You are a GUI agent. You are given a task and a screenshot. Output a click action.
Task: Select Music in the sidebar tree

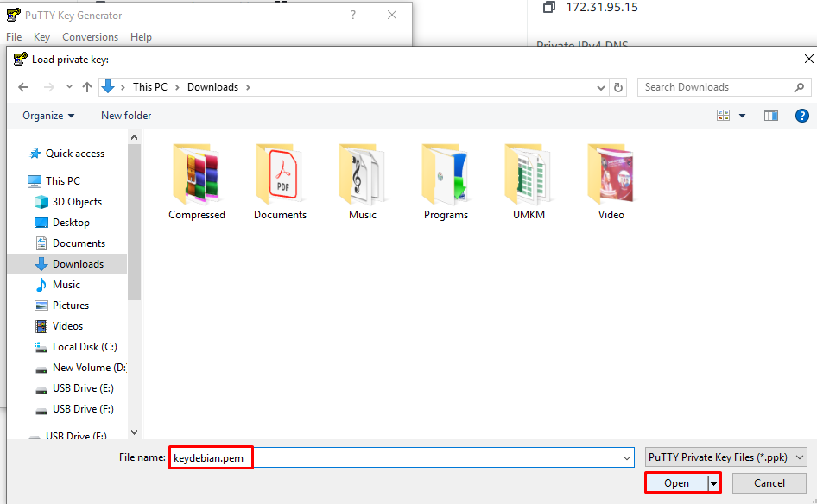pyautogui.click(x=57, y=285)
